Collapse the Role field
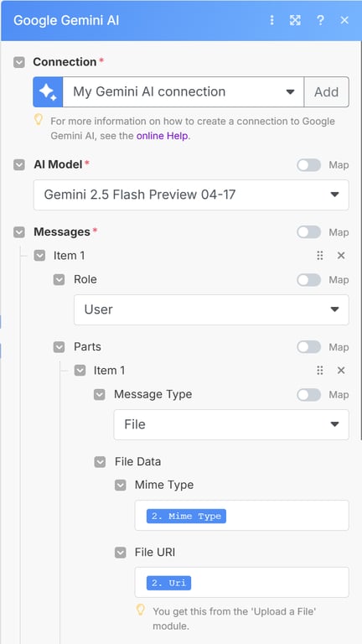Viewport: 362px width, 644px height. tap(59, 280)
